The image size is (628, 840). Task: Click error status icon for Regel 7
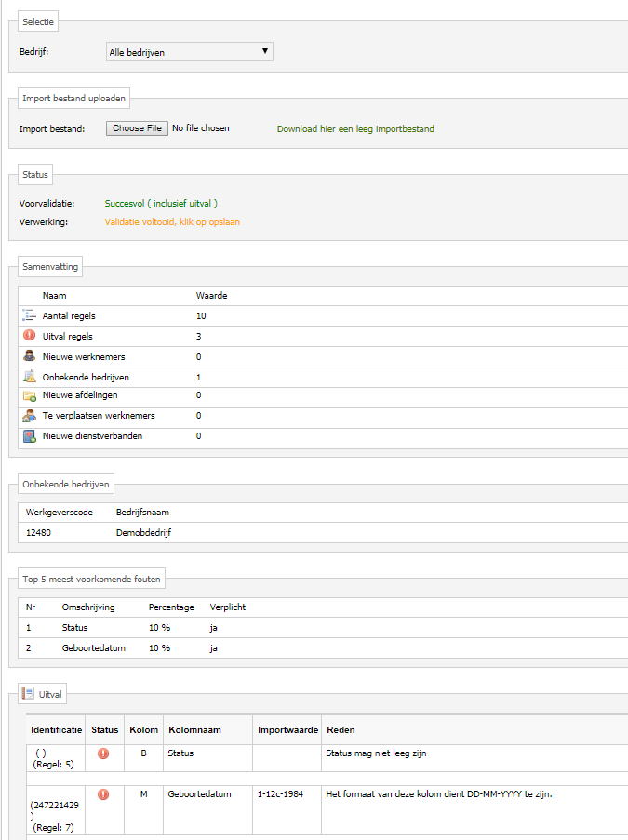coord(103,794)
